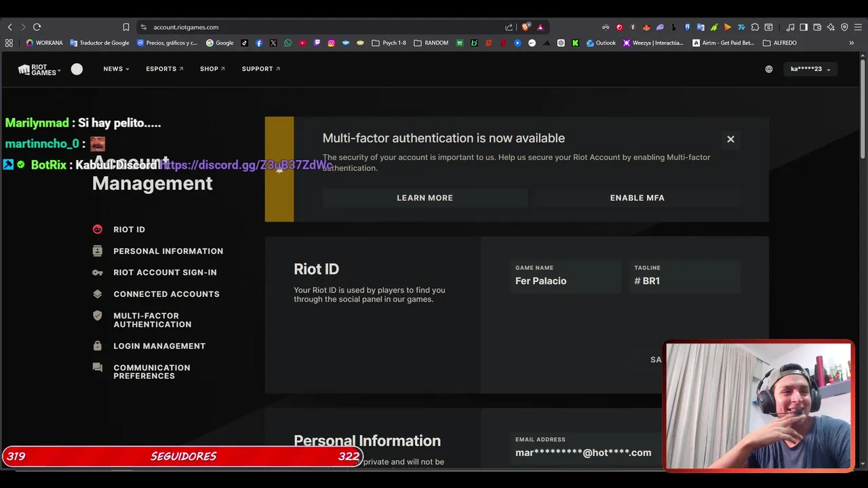Expand the ka*****23 account dropdown
The height and width of the screenshot is (488, 868).
pyautogui.click(x=810, y=69)
